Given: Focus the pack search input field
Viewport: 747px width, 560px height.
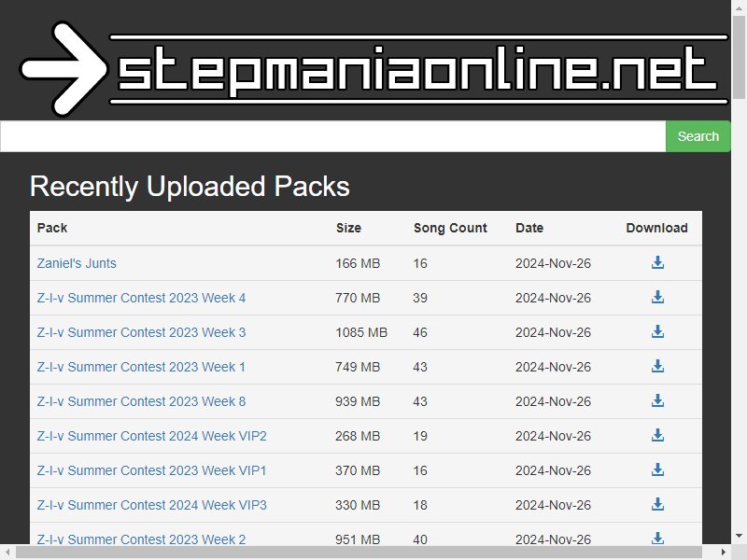Looking at the screenshot, I should coord(332,136).
